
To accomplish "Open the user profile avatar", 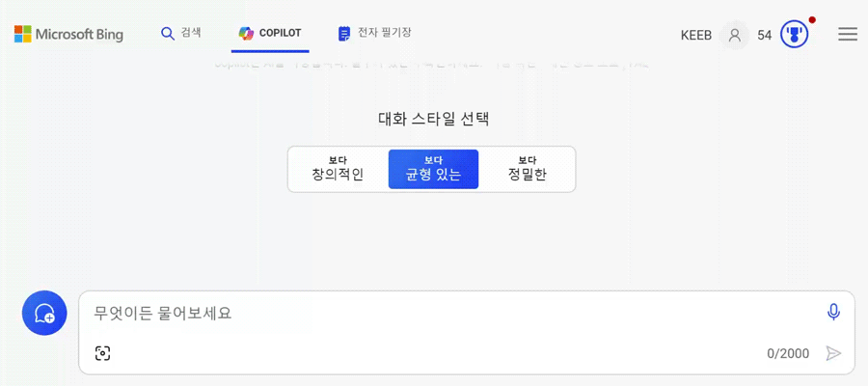I will click(x=735, y=35).
